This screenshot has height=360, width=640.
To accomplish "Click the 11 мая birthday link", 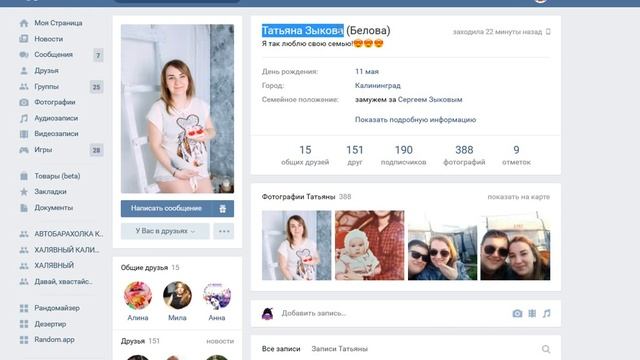I will tap(367, 71).
